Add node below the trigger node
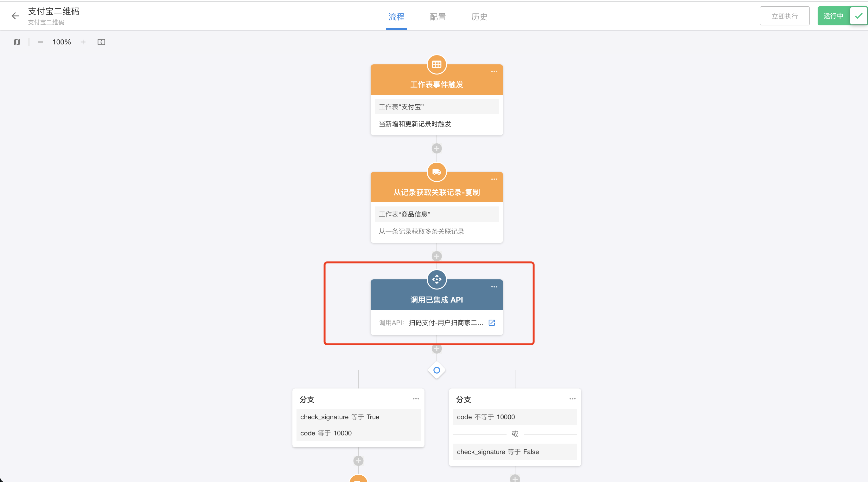The height and width of the screenshot is (482, 868). [436, 148]
